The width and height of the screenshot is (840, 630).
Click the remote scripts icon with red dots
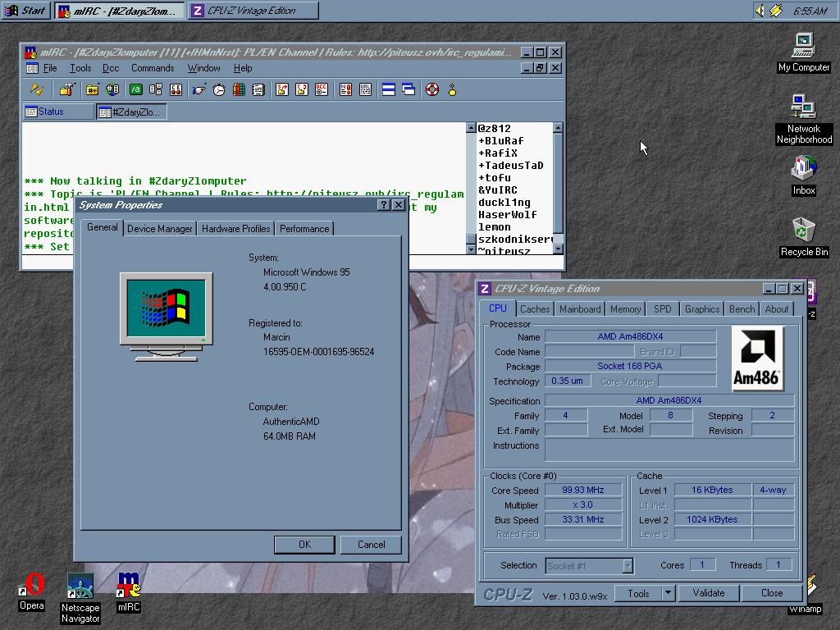(x=176, y=89)
